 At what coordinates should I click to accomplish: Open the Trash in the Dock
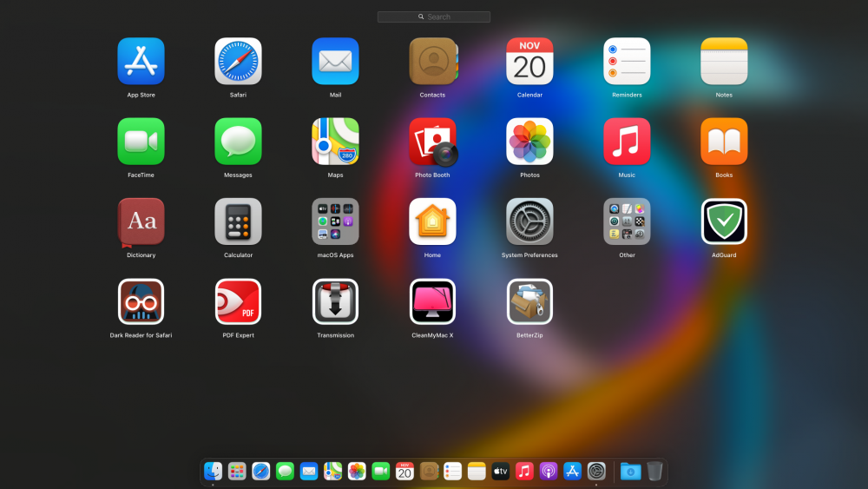coord(654,472)
